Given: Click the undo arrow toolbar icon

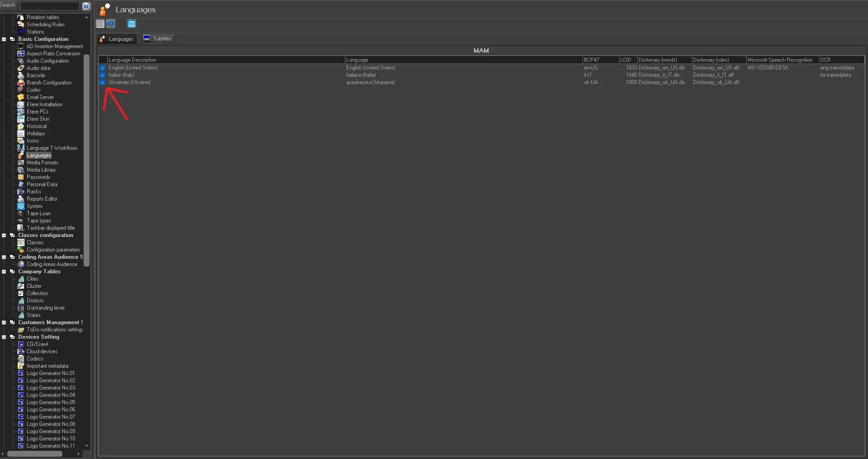Looking at the screenshot, I should (x=110, y=24).
